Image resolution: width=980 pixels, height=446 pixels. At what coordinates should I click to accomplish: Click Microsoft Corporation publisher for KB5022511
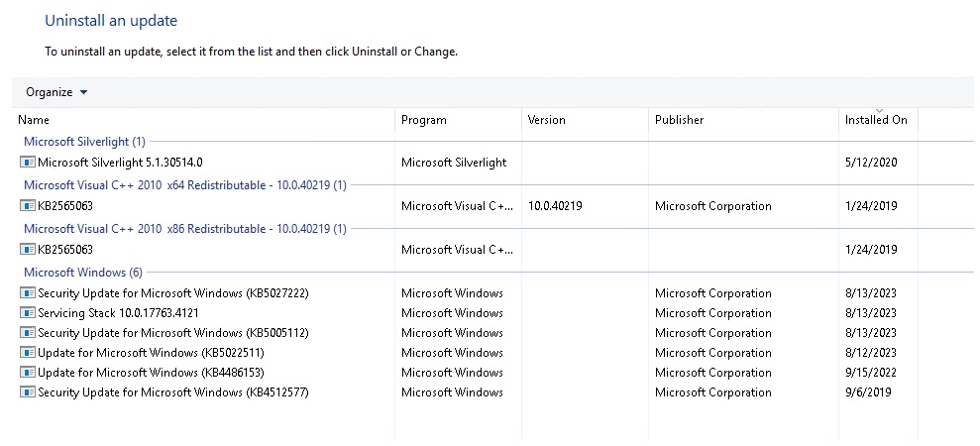[713, 353]
